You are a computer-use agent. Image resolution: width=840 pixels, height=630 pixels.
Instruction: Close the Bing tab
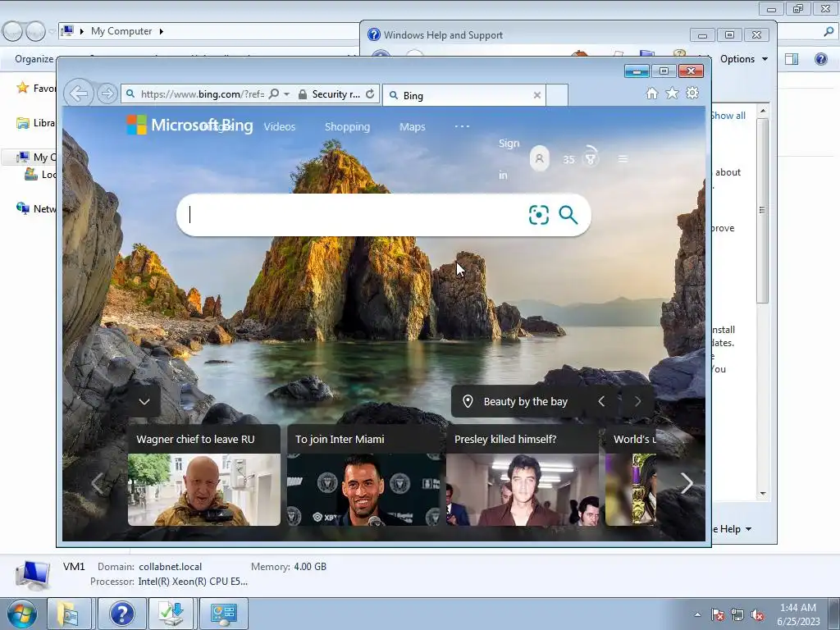click(x=536, y=95)
